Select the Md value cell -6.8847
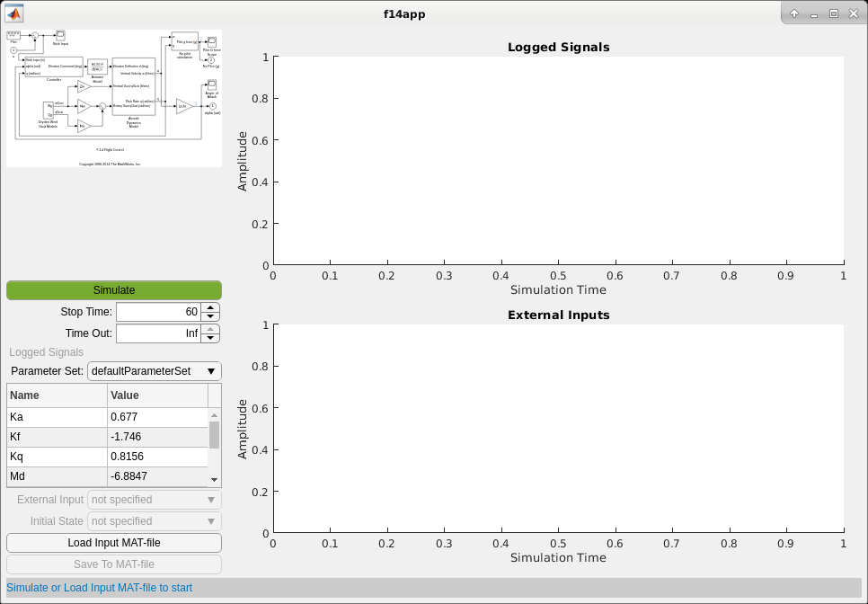Viewport: 868px width, 604px height. (x=158, y=476)
